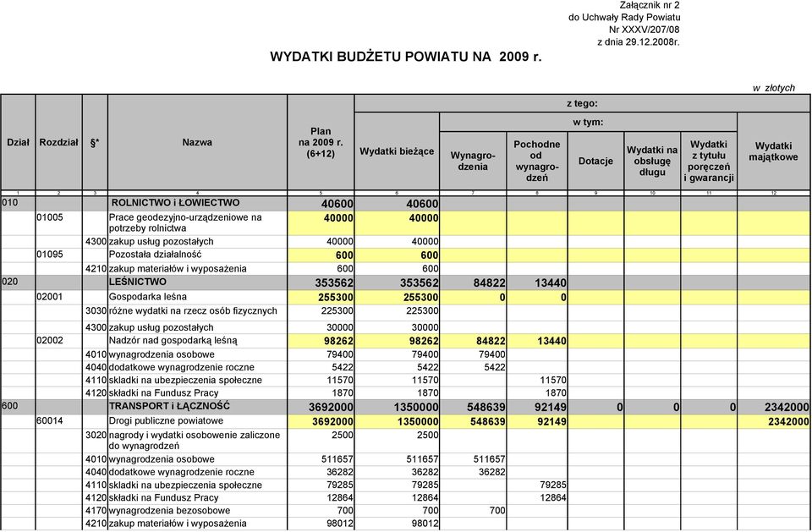Click 'różne wydatki na rzecz osób fizycznych'

pyautogui.click(x=193, y=310)
